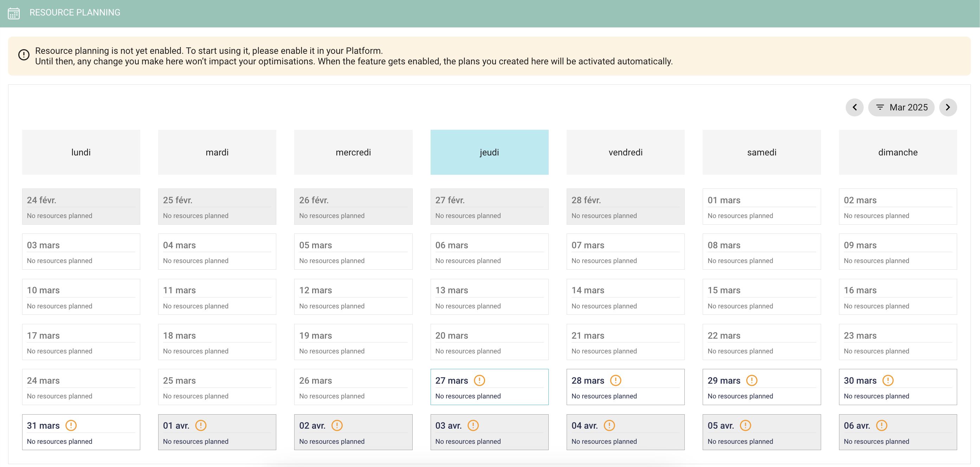Click the warning icon on 04 avr.
Viewport: 980px width, 467px height.
[610, 425]
